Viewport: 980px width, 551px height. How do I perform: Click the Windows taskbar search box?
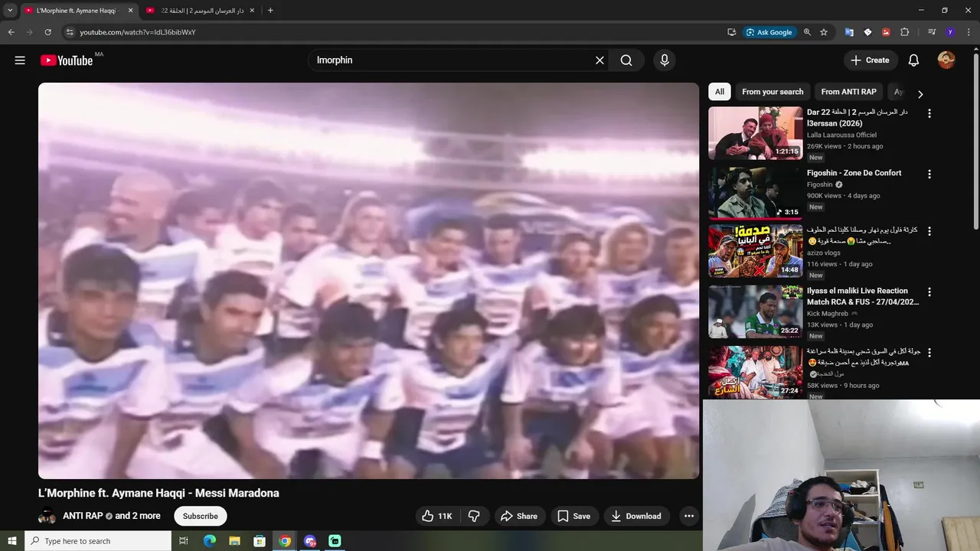(x=98, y=541)
